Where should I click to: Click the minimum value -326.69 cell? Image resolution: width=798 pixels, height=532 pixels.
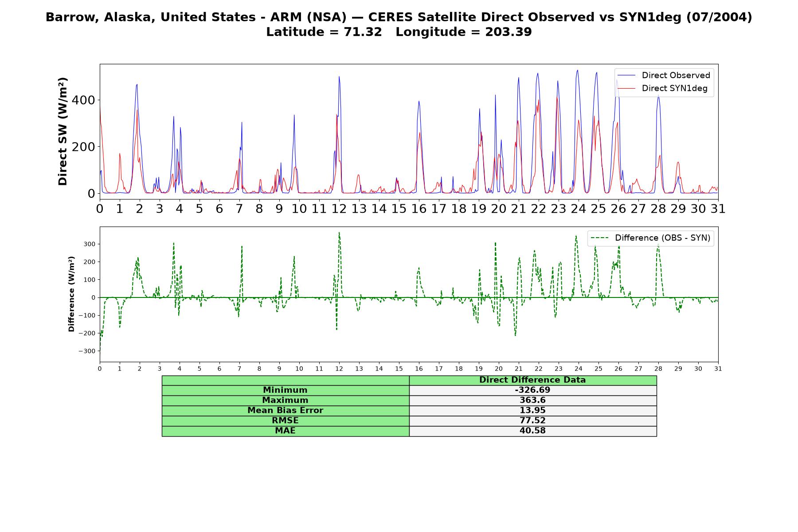click(532, 390)
